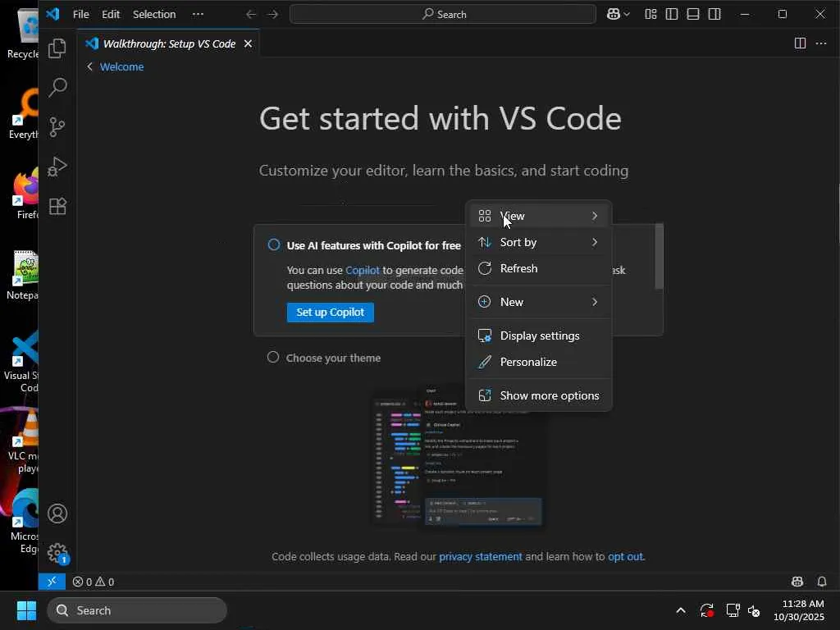Open notifications bell in status bar
The width and height of the screenshot is (840, 630).
point(822,582)
